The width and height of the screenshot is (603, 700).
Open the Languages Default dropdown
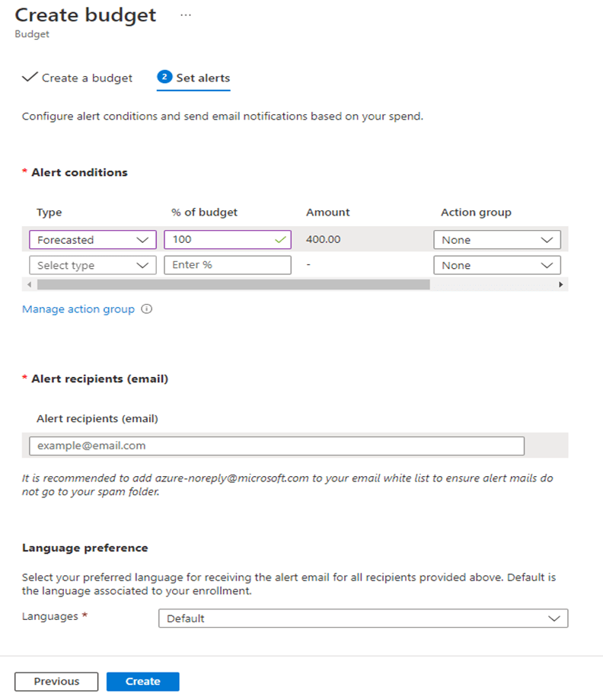362,618
